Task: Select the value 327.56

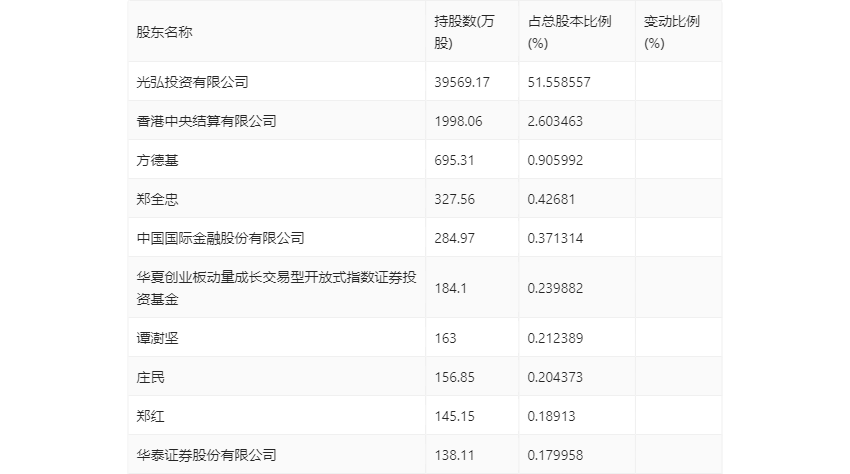Action: pyautogui.click(x=454, y=199)
